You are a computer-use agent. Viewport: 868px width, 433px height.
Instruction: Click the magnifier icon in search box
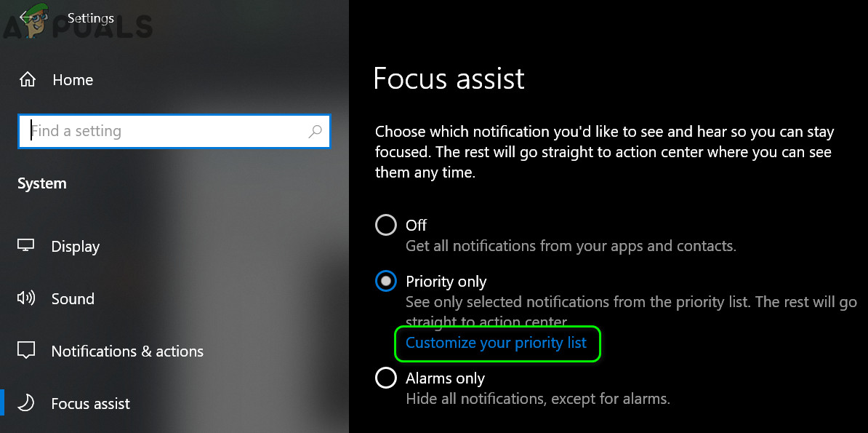tap(315, 132)
